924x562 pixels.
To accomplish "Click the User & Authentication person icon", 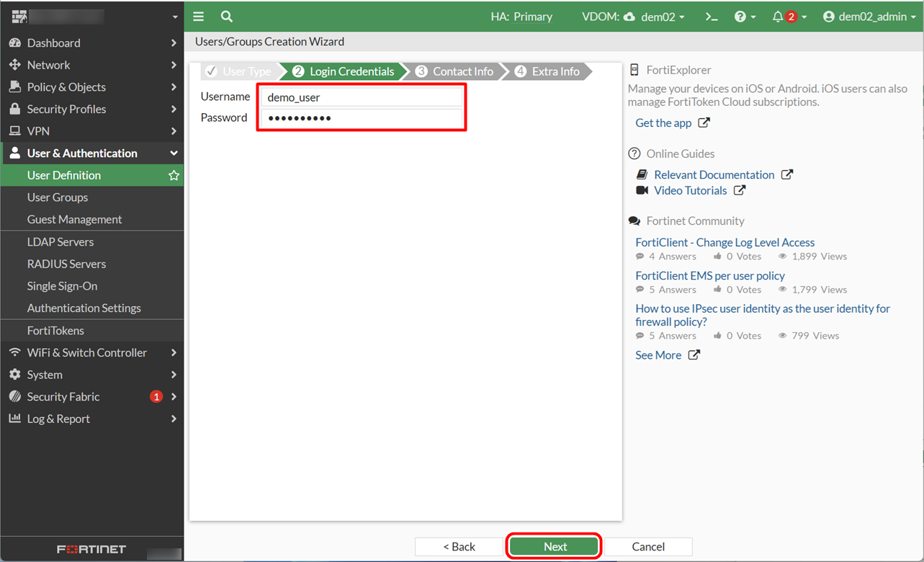I will point(14,153).
